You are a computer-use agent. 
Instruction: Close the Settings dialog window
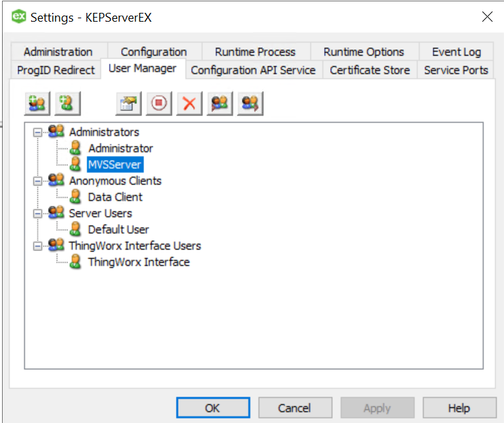tap(487, 17)
